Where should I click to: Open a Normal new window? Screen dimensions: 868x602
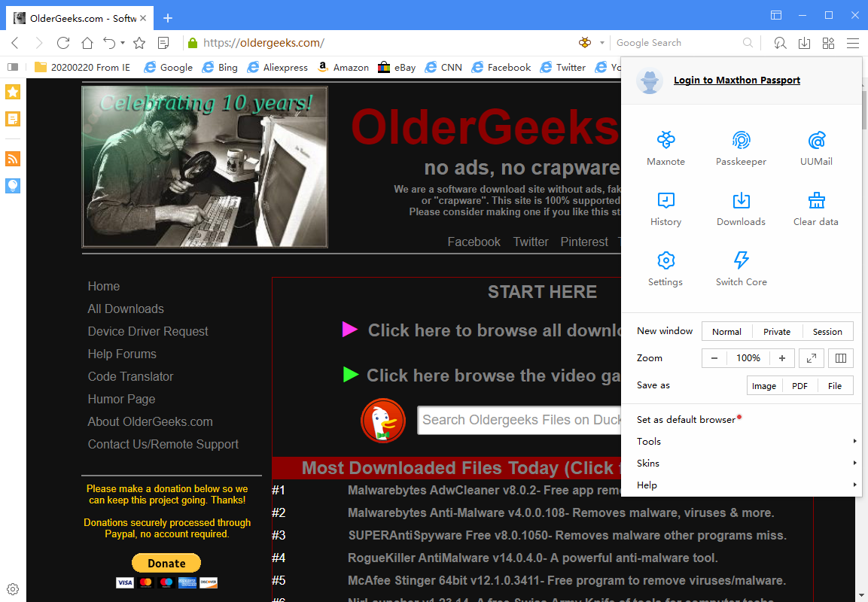coord(726,331)
